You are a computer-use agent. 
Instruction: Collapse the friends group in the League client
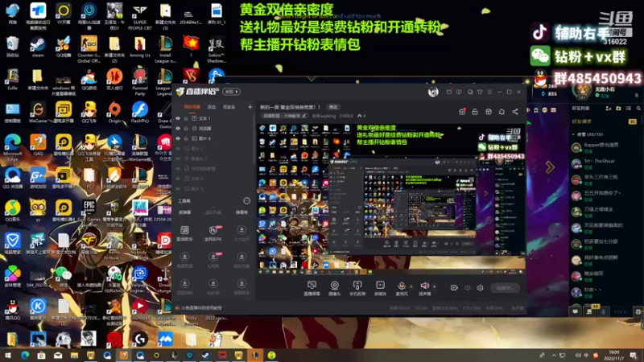click(x=573, y=134)
